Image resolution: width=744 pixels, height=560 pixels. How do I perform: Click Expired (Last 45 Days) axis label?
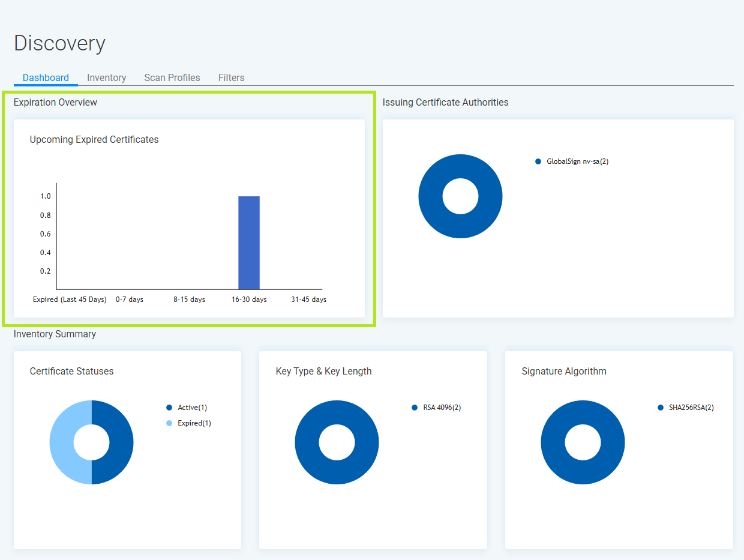(x=70, y=300)
